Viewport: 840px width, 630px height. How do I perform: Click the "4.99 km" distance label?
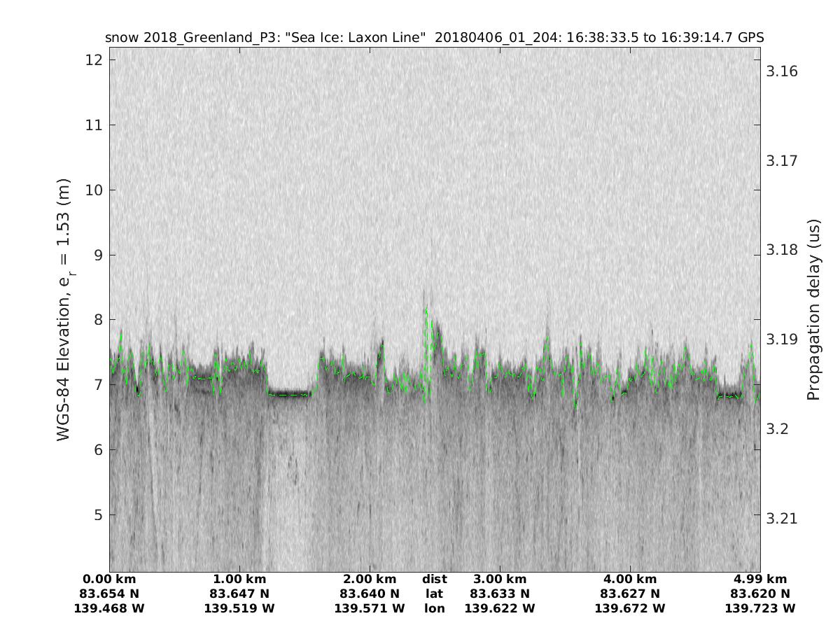(x=760, y=580)
